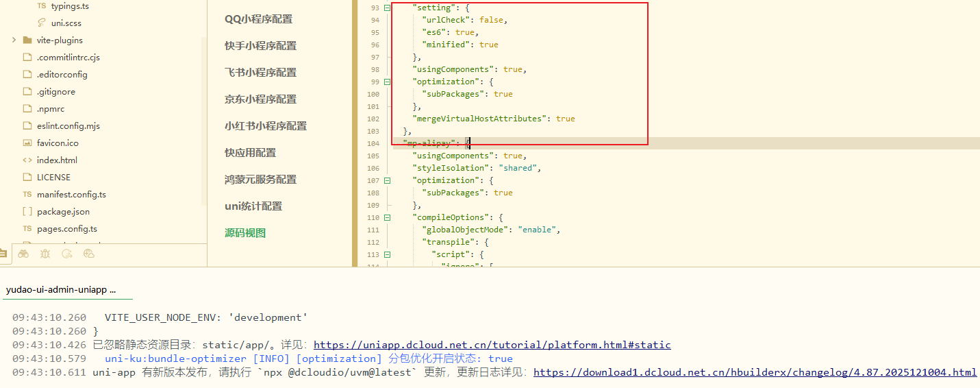Open uni.scss in the file tree

(x=66, y=23)
